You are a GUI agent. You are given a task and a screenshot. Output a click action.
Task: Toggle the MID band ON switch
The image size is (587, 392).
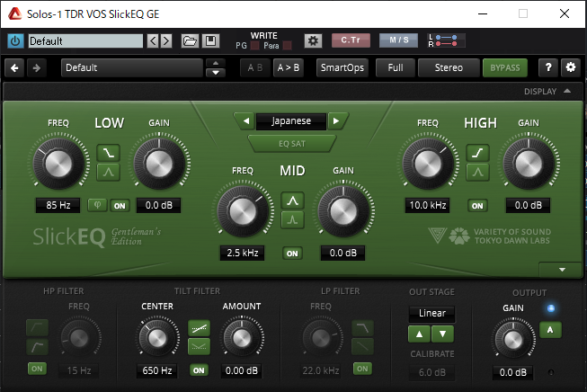292,254
